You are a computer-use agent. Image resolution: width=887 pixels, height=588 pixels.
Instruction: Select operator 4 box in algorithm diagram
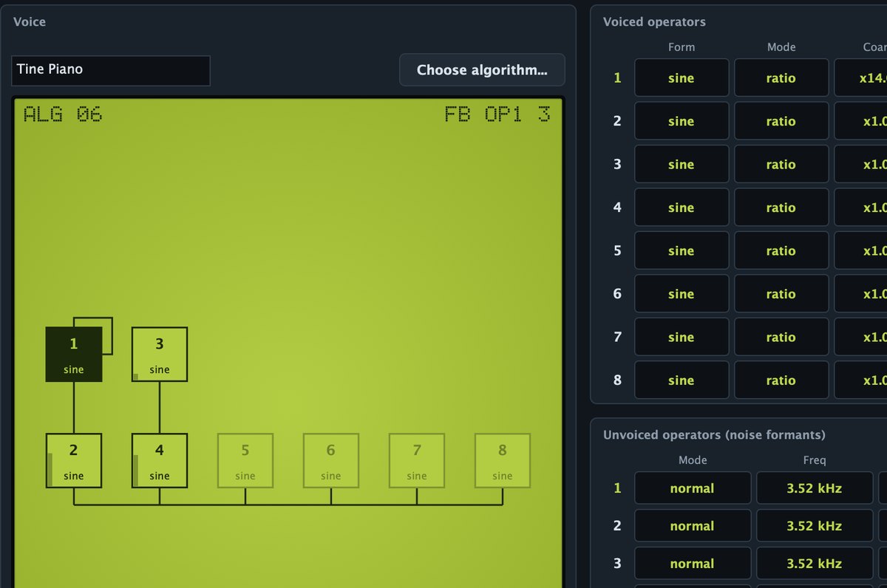click(x=160, y=460)
